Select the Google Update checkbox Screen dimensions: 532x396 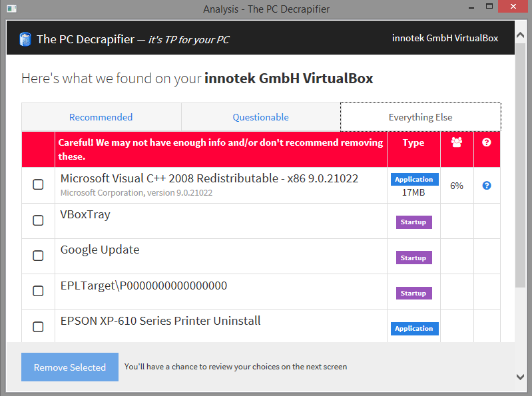point(38,256)
